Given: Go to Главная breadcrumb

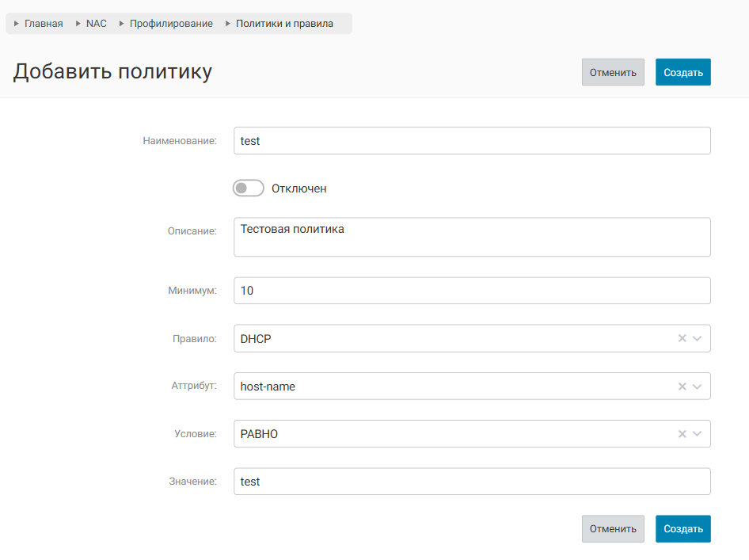Looking at the screenshot, I should (x=44, y=24).
